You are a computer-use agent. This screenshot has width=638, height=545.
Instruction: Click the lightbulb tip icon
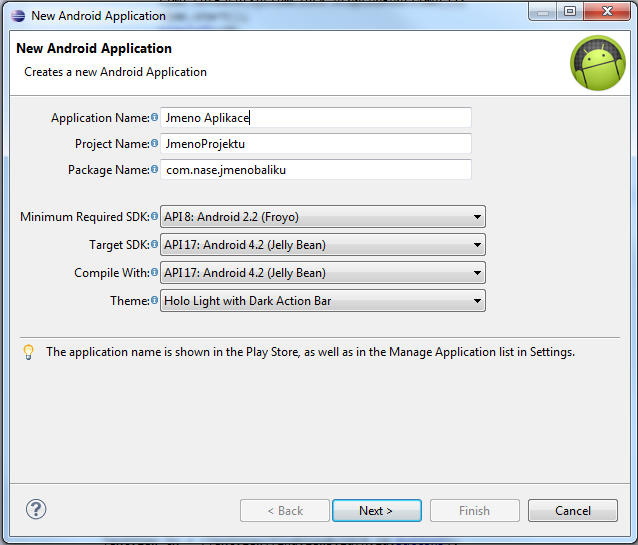coord(28,352)
